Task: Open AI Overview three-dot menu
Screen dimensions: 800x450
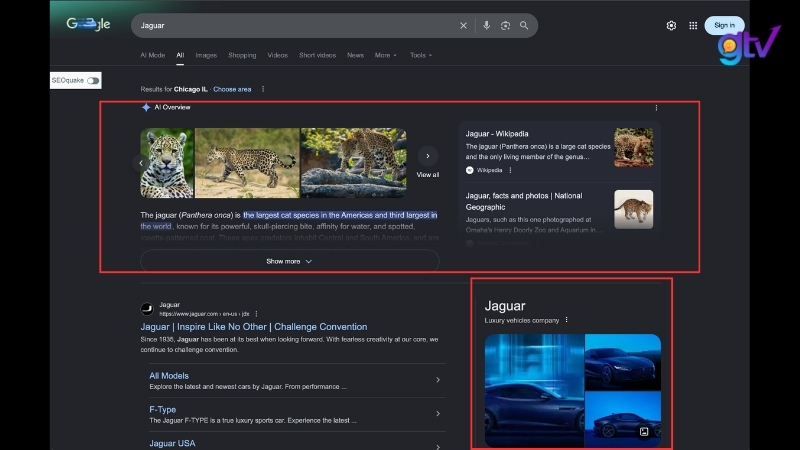Action: point(656,108)
